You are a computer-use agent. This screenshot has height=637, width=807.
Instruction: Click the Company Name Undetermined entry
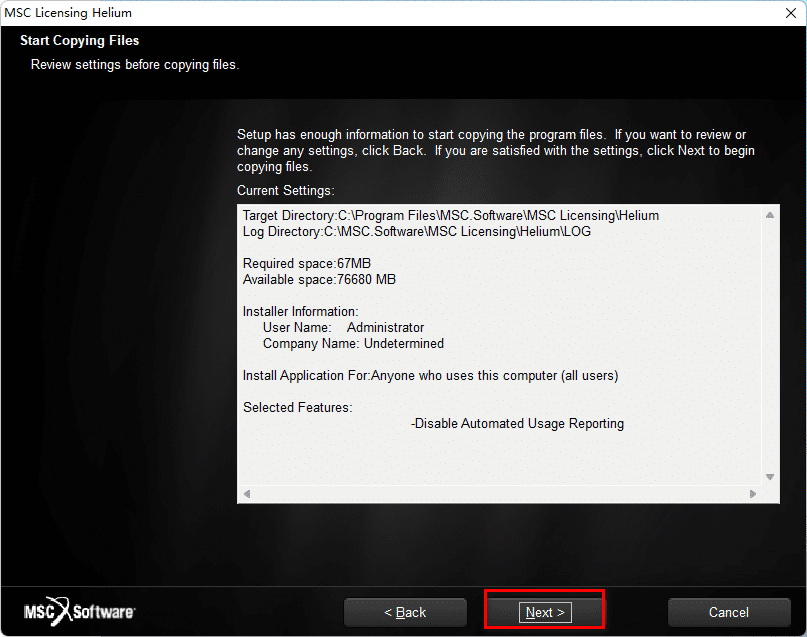pyautogui.click(x=353, y=344)
